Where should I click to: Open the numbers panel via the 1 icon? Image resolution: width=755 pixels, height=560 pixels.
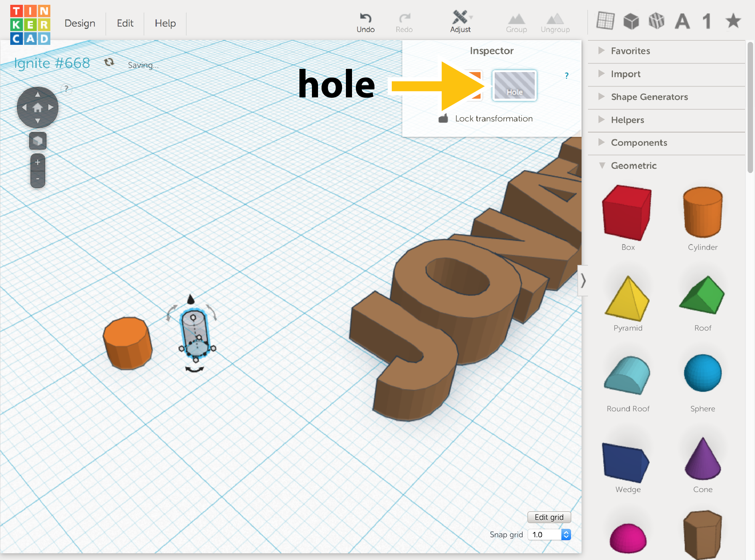tap(707, 21)
